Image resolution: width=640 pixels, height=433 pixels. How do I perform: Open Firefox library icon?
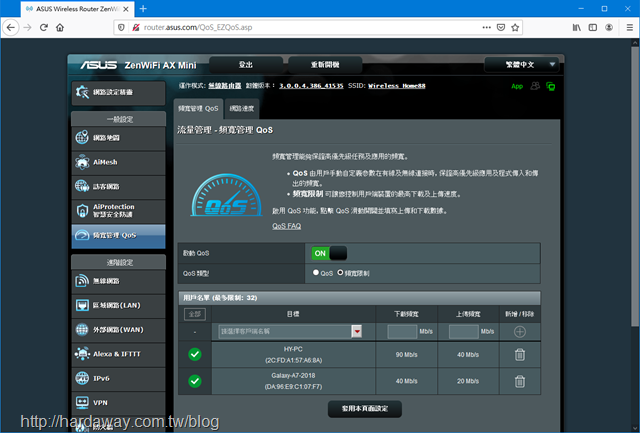[576, 27]
